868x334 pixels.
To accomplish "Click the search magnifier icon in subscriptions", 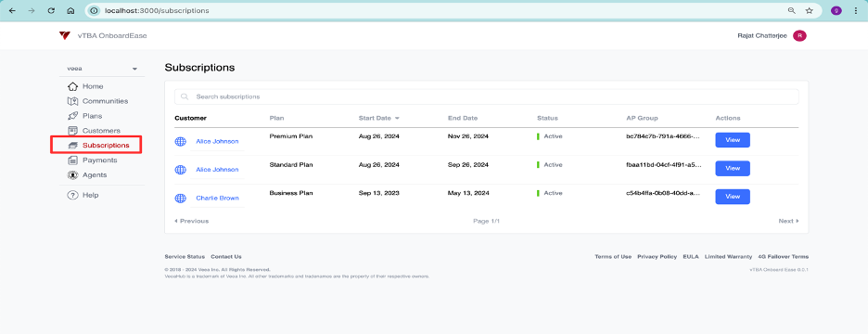I will pos(185,96).
